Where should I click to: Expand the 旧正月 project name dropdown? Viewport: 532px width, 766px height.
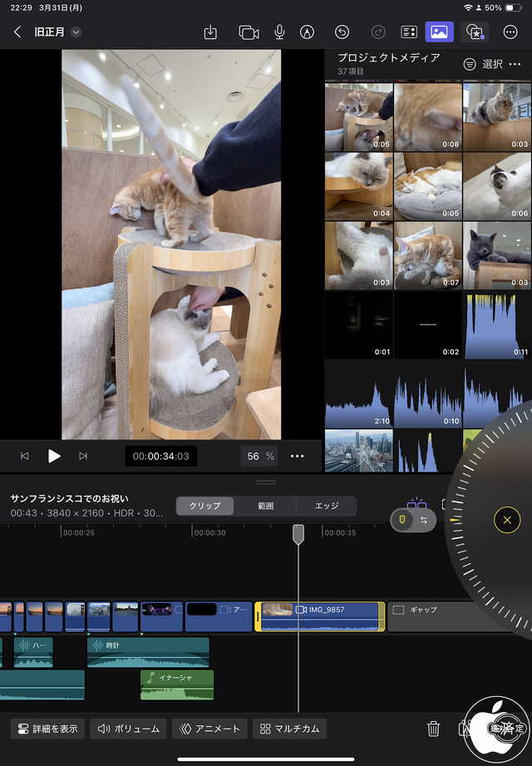coord(76,32)
